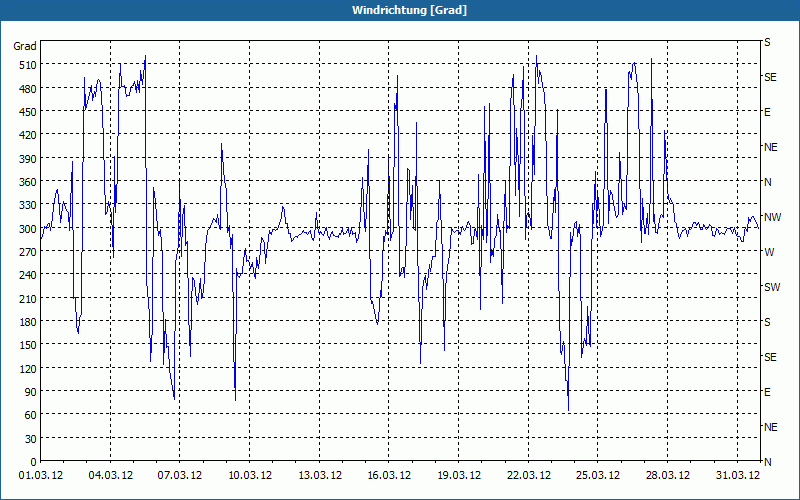Click the 300 label on the y-axis
Image resolution: width=800 pixels, height=500 pixels.
pos(28,228)
